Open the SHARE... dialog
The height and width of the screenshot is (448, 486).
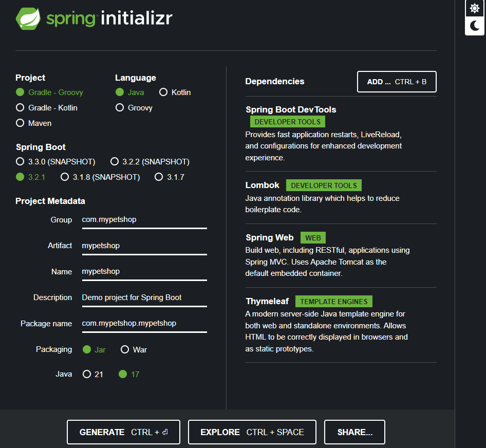point(354,432)
